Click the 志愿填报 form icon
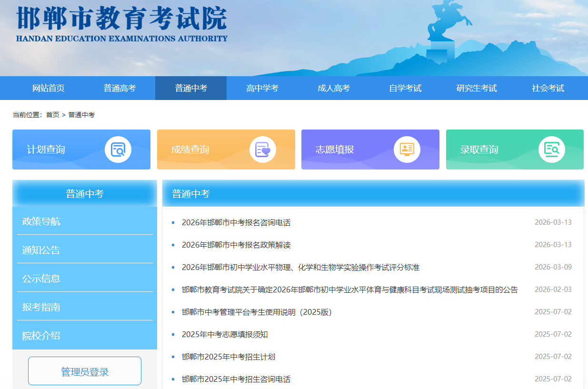Screen dimensions: 588x389 point(407,150)
